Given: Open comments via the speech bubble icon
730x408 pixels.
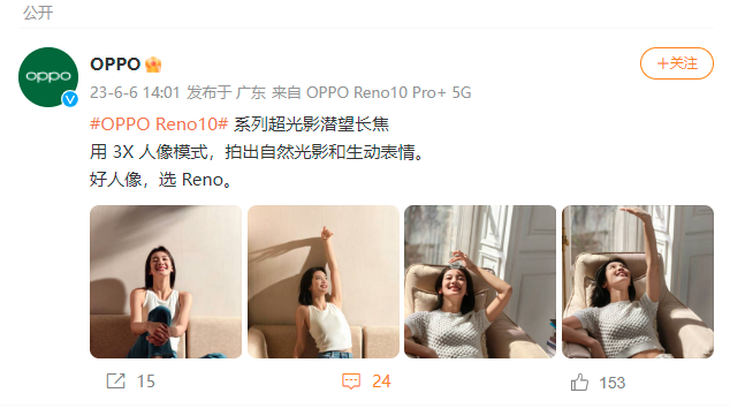Looking at the screenshot, I should [351, 381].
